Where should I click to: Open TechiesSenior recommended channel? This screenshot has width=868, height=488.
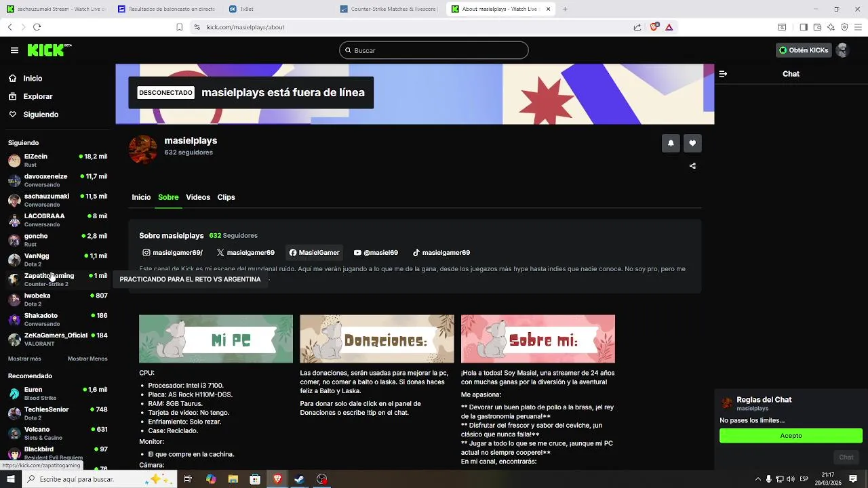[x=58, y=413]
